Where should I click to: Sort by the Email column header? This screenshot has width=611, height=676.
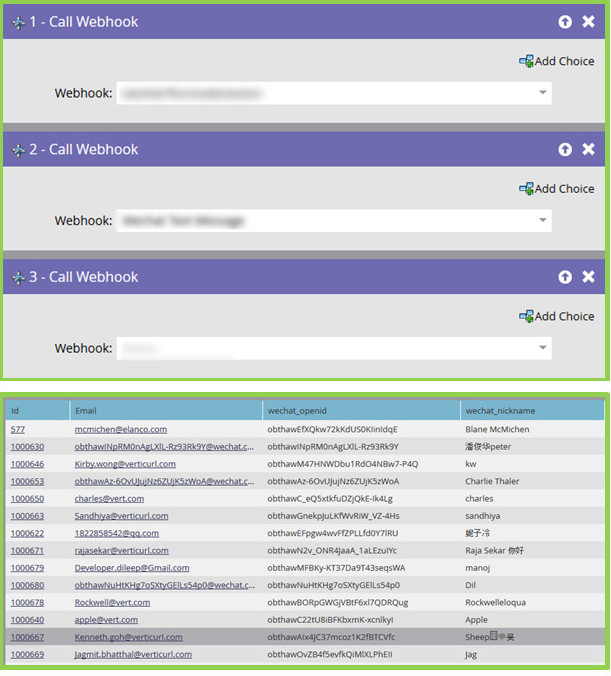click(86, 410)
